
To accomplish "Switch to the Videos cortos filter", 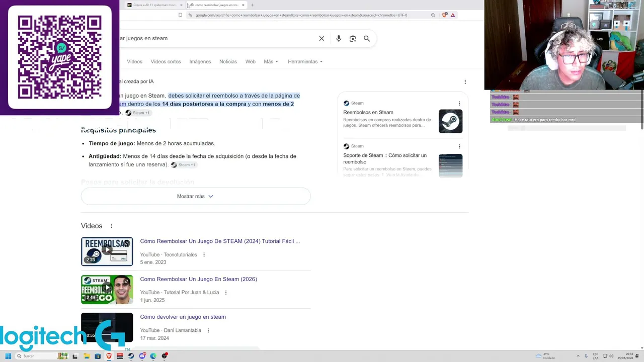I will 166,62.
